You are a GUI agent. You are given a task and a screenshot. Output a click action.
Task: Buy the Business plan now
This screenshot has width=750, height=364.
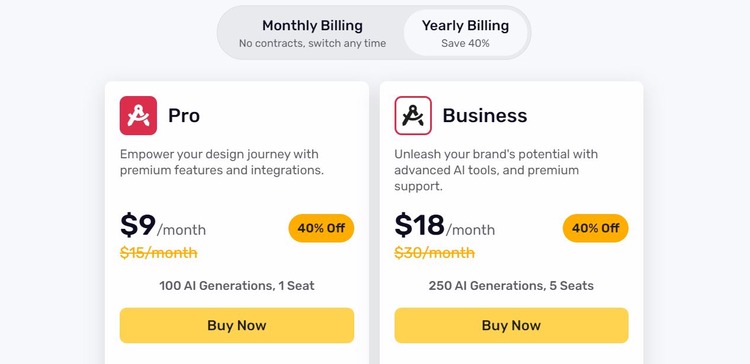pyautogui.click(x=511, y=325)
